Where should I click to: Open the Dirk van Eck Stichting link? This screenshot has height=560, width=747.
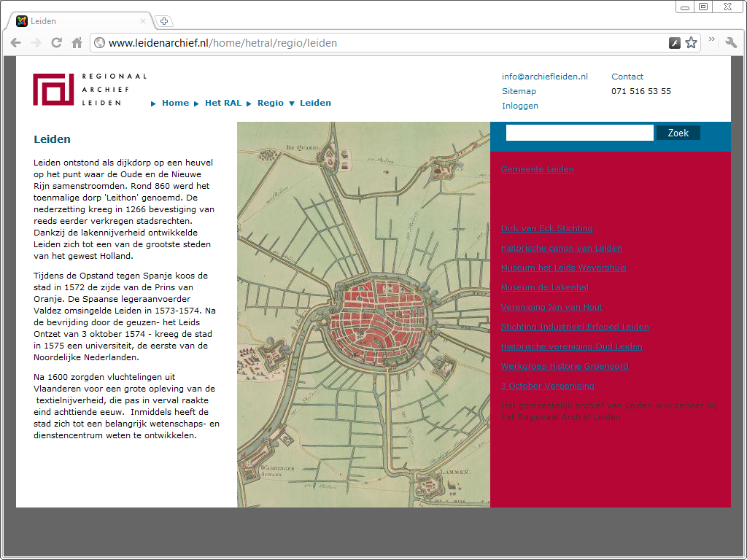tap(547, 228)
